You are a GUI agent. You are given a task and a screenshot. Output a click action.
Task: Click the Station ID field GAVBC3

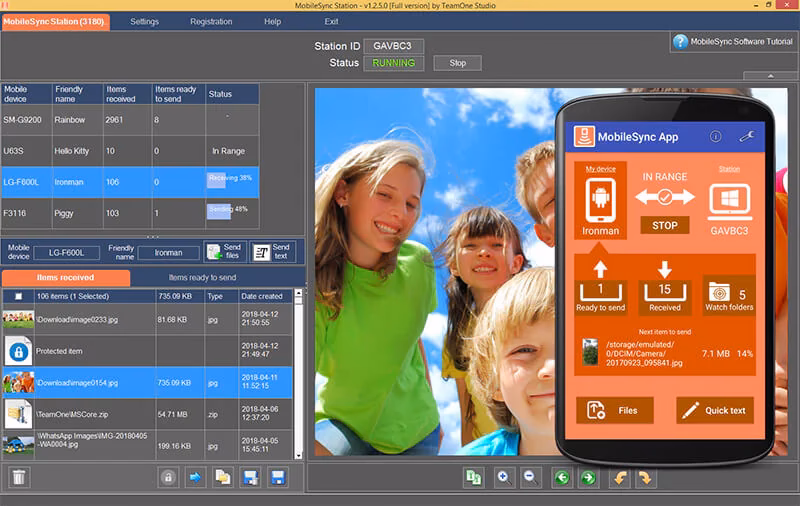393,46
